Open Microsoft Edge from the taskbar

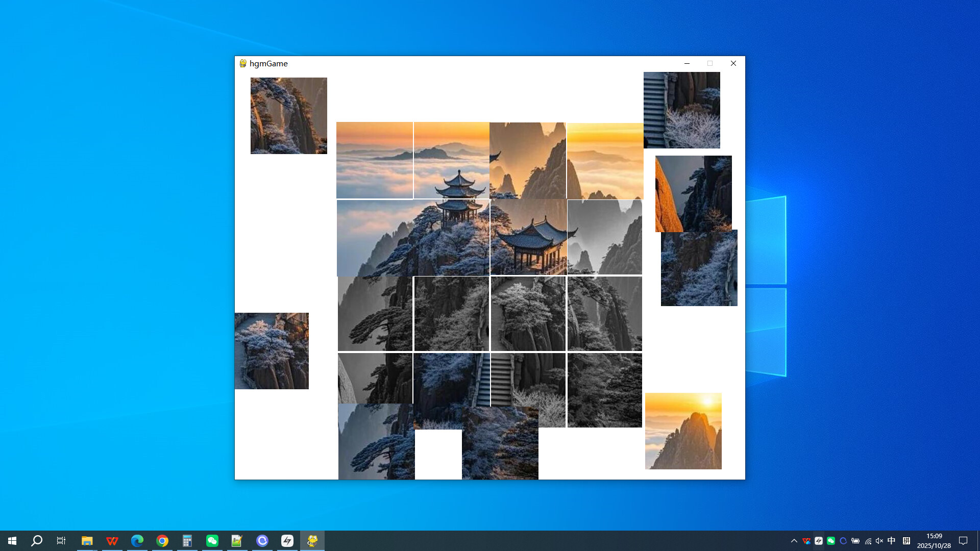pos(137,540)
